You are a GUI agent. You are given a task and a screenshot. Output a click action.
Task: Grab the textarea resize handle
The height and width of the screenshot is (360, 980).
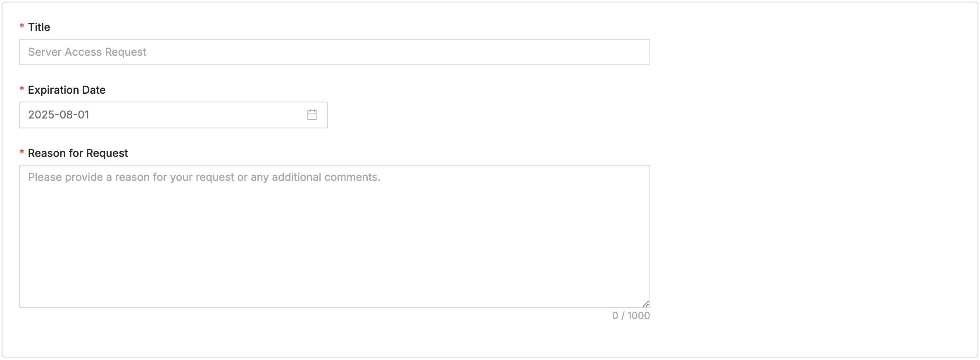pos(646,304)
